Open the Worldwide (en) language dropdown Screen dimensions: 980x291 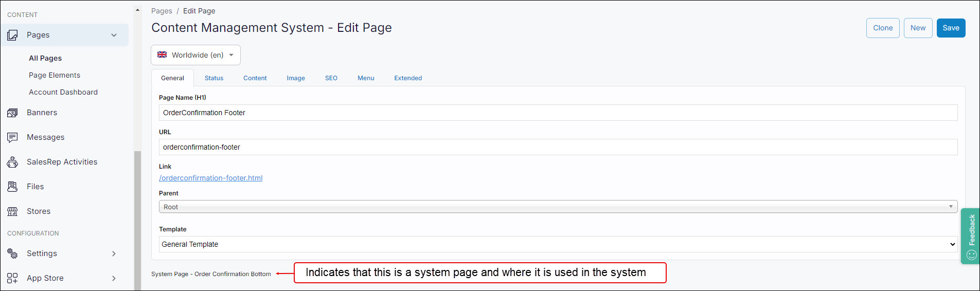pyautogui.click(x=195, y=55)
